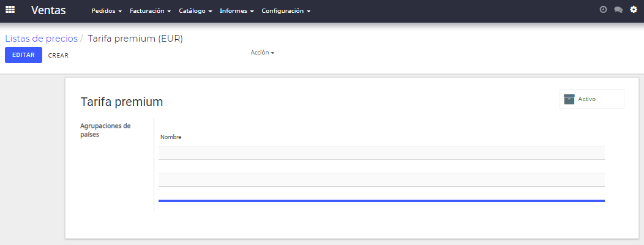644x245 pixels.
Task: Toggle the Activo archive button
Action: [x=592, y=99]
